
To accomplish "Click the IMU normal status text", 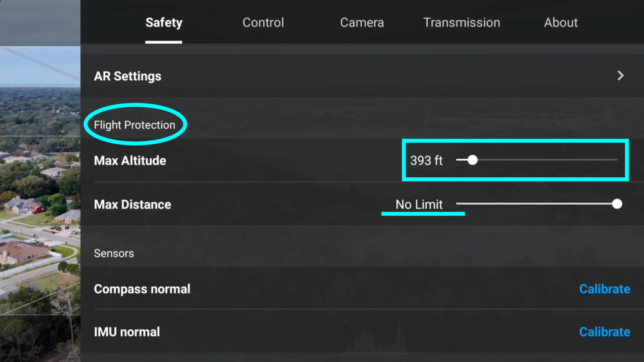I will 127,332.
